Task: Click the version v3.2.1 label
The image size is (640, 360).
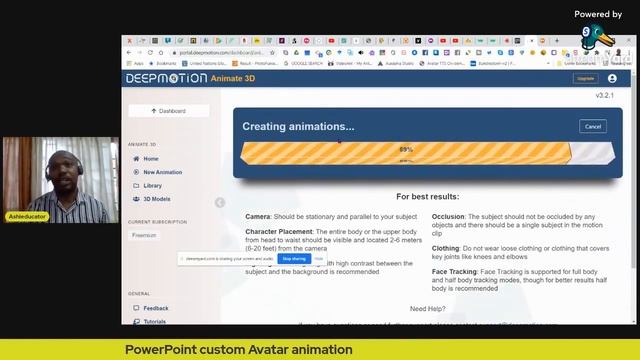Action: (x=604, y=96)
